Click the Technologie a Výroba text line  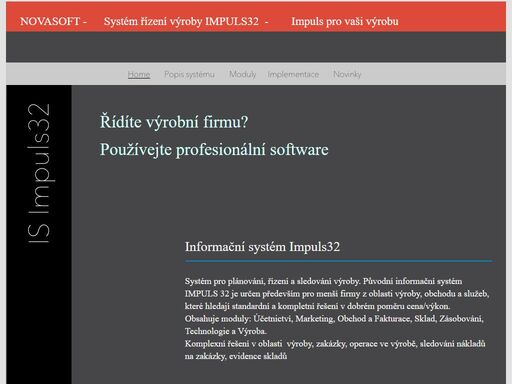(226, 331)
